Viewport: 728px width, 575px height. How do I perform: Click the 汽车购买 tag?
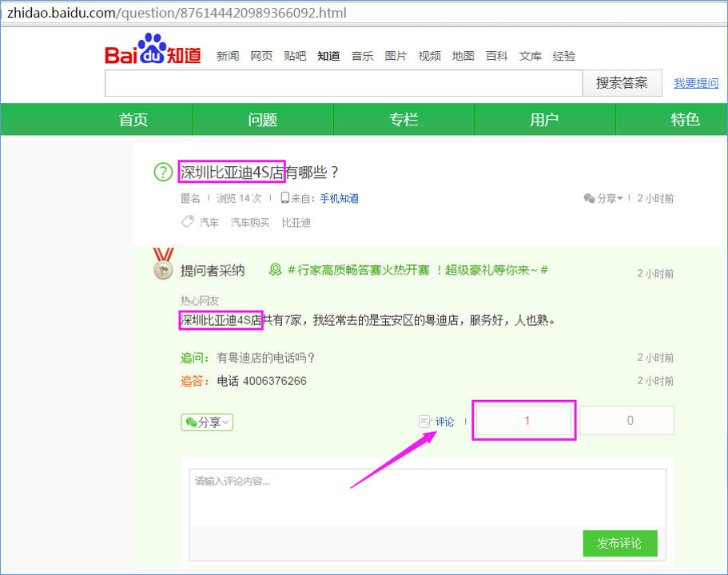click(250, 222)
